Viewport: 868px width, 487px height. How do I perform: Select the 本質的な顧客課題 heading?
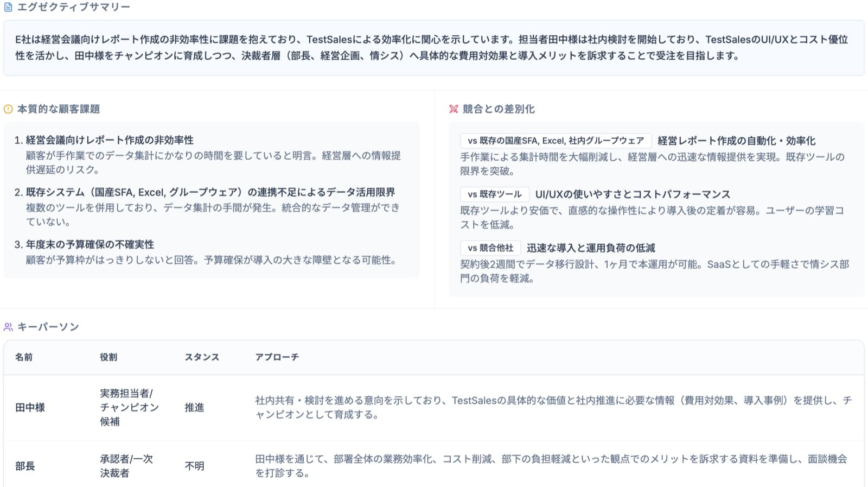point(59,109)
